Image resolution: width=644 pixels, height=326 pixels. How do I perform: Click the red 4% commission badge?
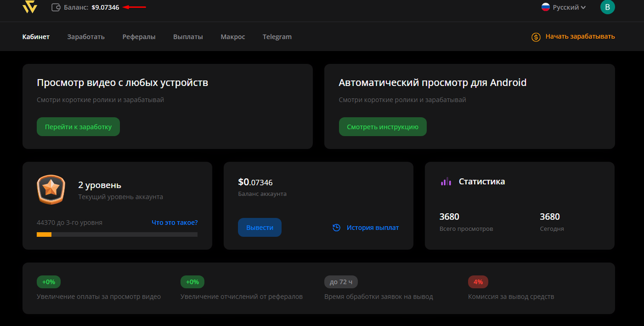click(478, 282)
